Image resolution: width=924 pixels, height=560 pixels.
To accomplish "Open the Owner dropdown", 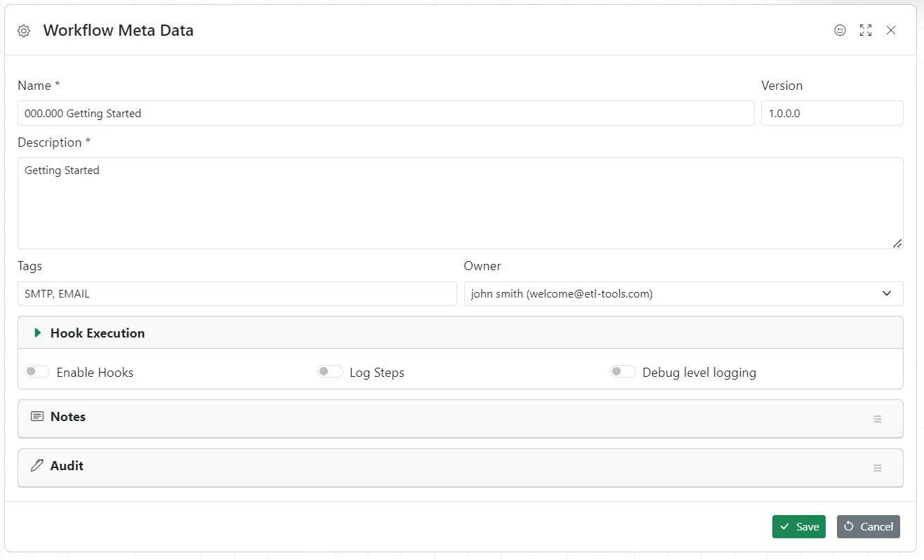I will click(886, 293).
